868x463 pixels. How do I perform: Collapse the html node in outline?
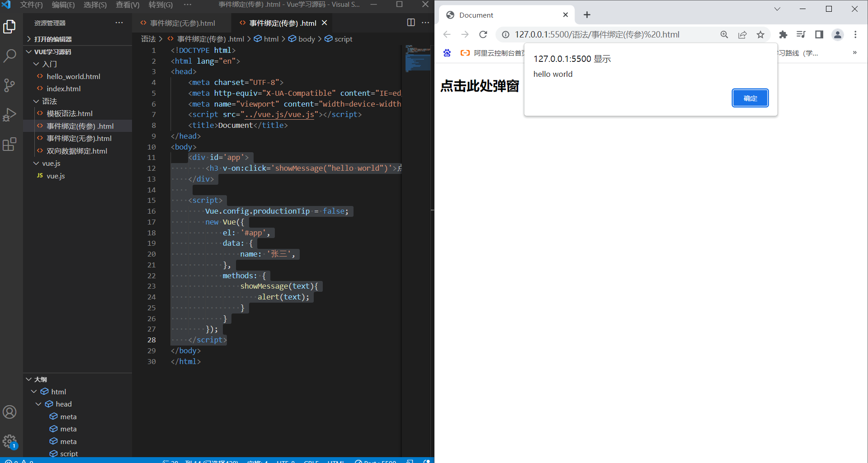34,392
